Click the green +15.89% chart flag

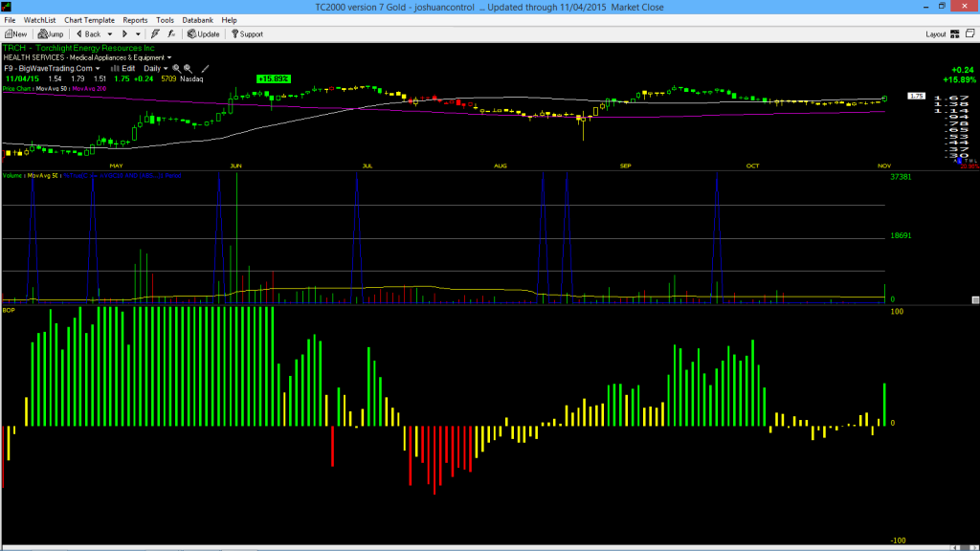pyautogui.click(x=274, y=78)
